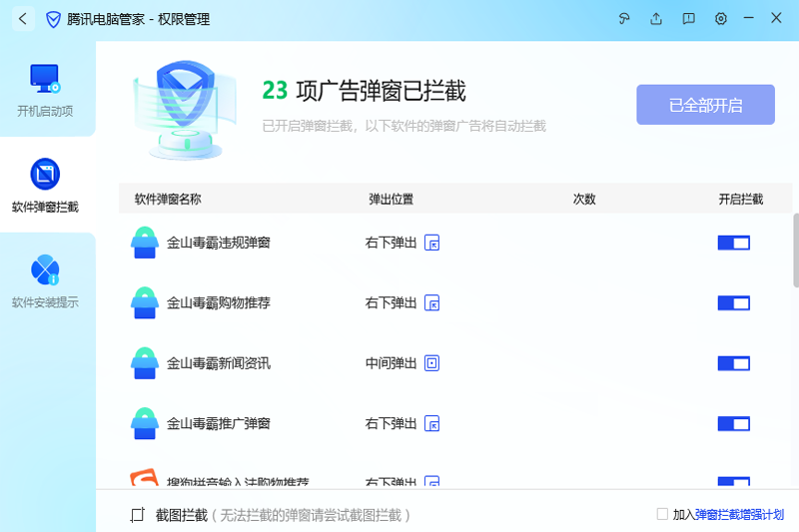Click the share upload icon in title bar
799x532 pixels.
656,19
